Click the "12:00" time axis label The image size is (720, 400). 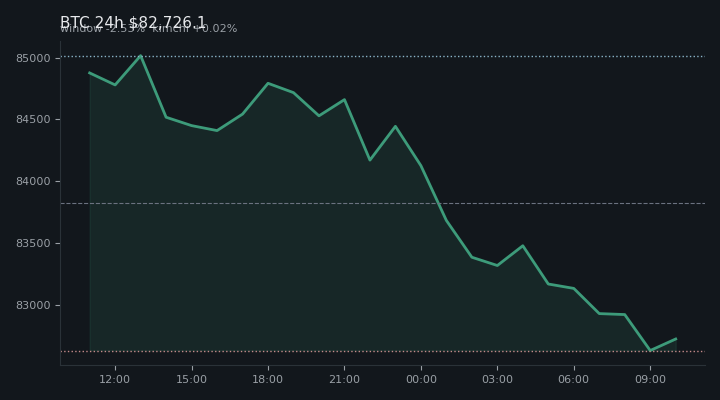point(115,379)
